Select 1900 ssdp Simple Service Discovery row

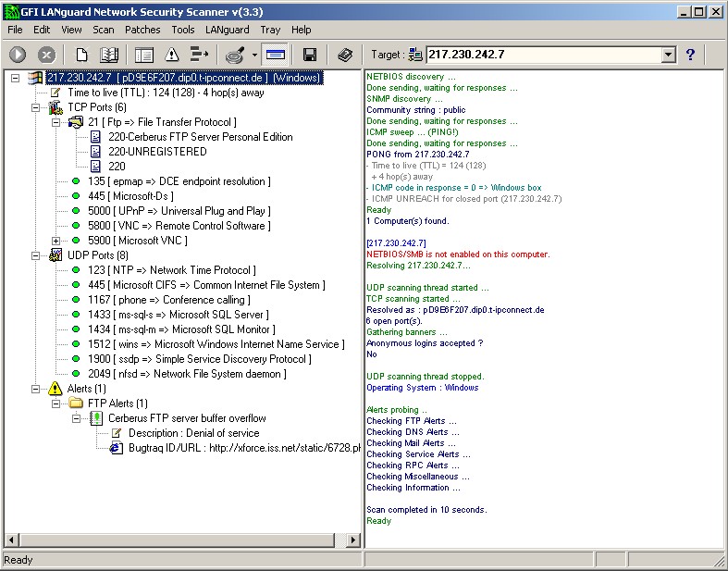click(x=200, y=359)
